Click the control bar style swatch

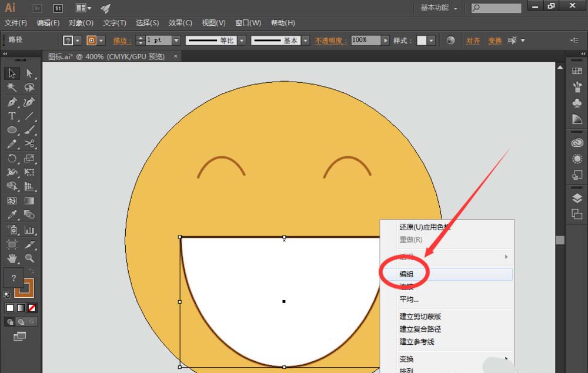pos(422,40)
